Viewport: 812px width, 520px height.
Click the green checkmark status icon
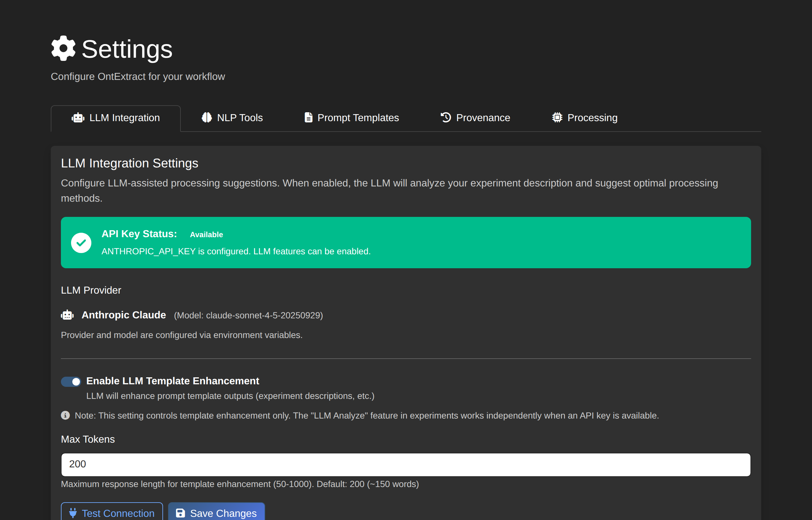coord(81,243)
